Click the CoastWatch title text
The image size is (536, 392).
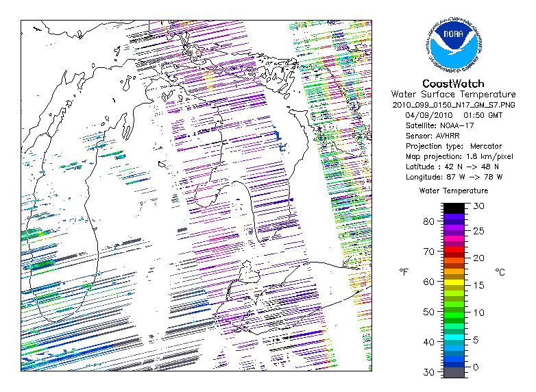point(453,84)
